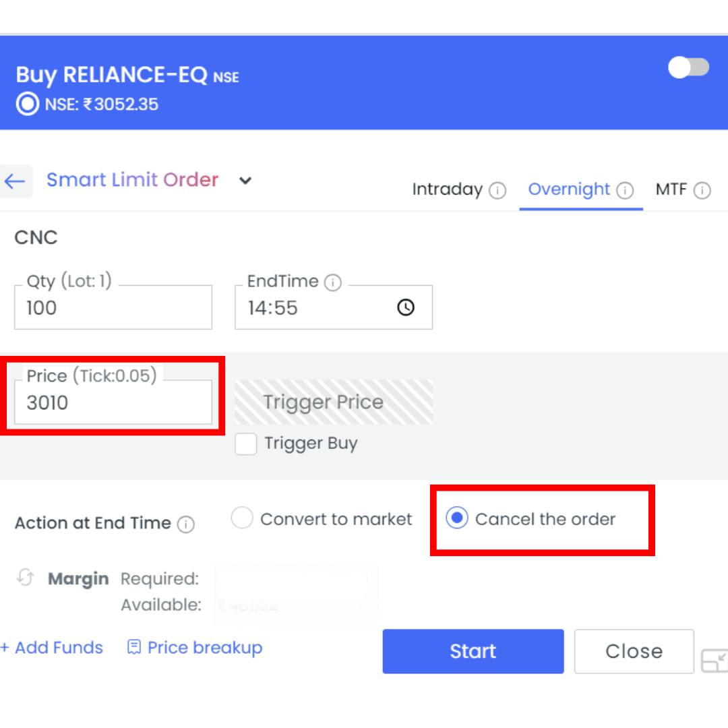Click the Overnight info icon
The image size is (728, 728).
626,191
